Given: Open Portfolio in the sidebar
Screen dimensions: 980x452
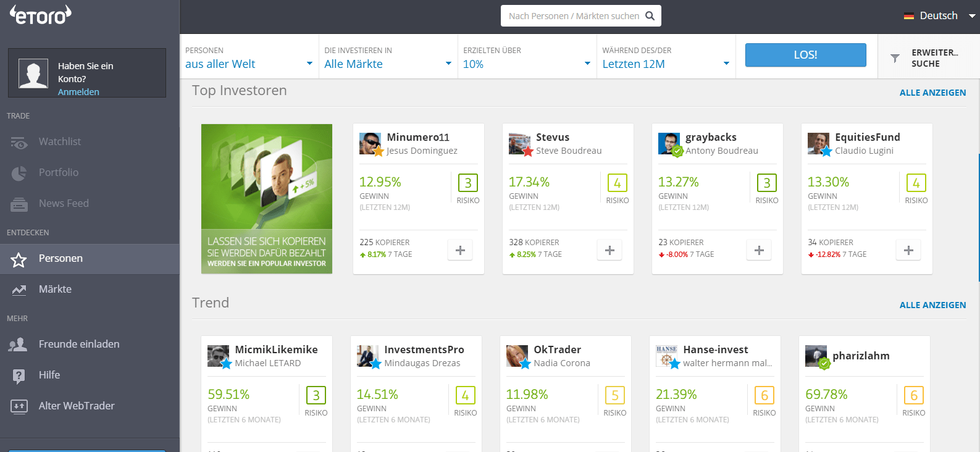Looking at the screenshot, I should point(90,173).
